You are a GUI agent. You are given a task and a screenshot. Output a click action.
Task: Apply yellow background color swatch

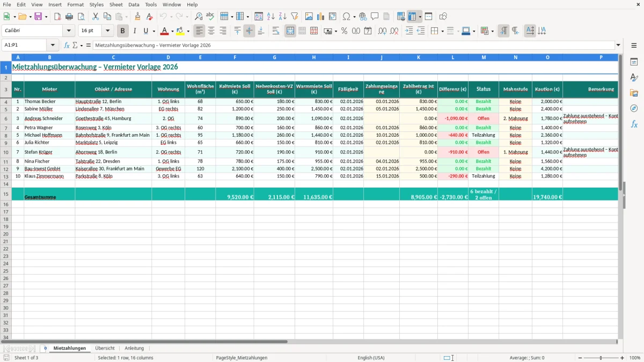pos(180,31)
